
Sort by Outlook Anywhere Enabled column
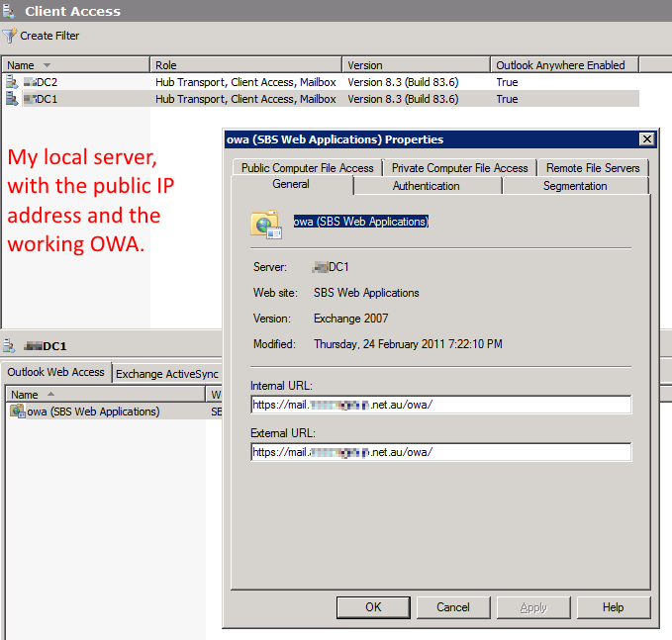pyautogui.click(x=564, y=65)
